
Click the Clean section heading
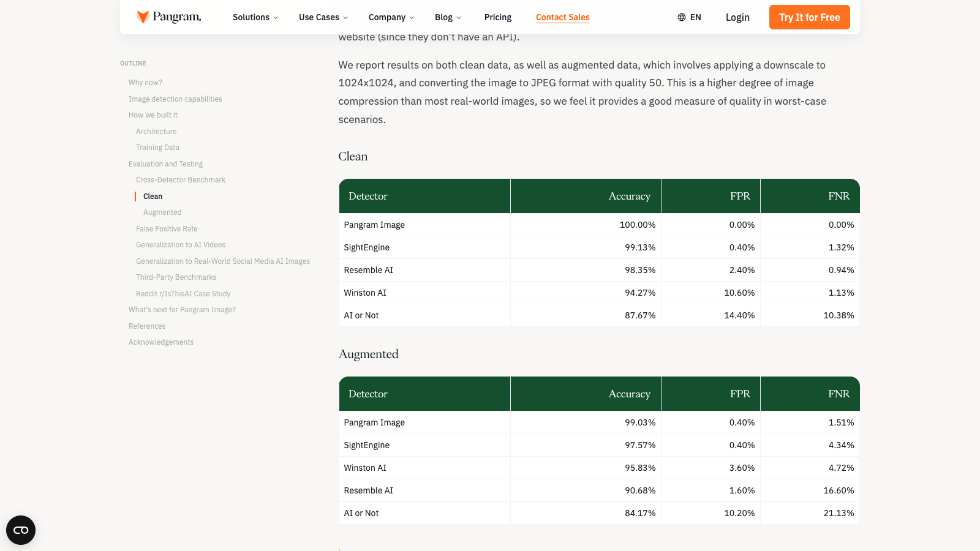(x=353, y=157)
